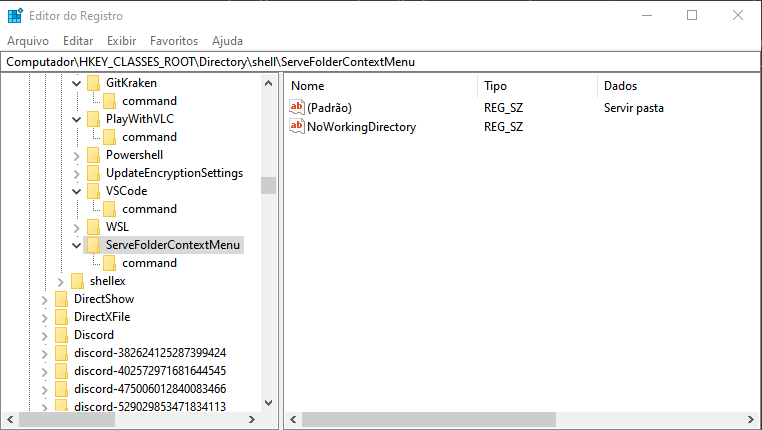This screenshot has width=762, height=430.
Task: Click the GitKraken folder icon
Action: [93, 83]
